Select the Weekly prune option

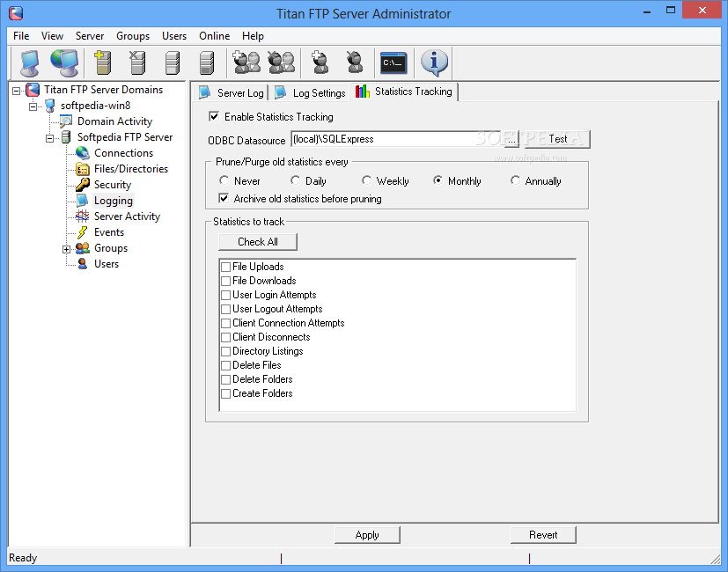[366, 180]
